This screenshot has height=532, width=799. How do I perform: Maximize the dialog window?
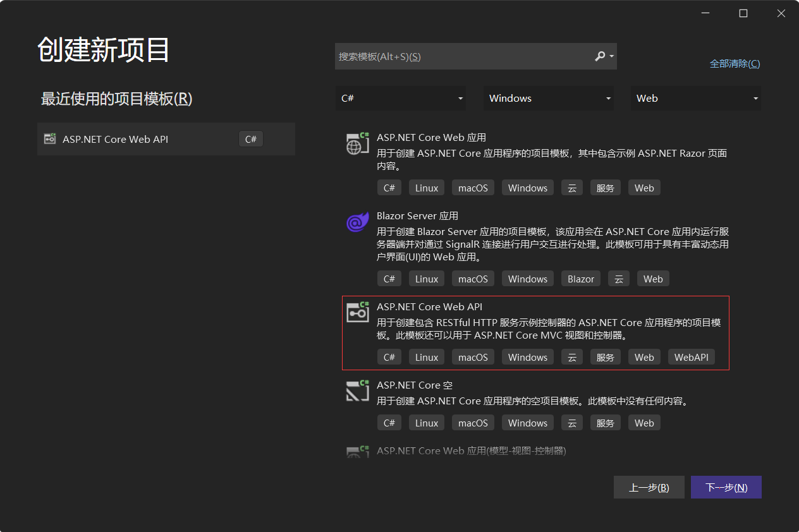coord(743,13)
